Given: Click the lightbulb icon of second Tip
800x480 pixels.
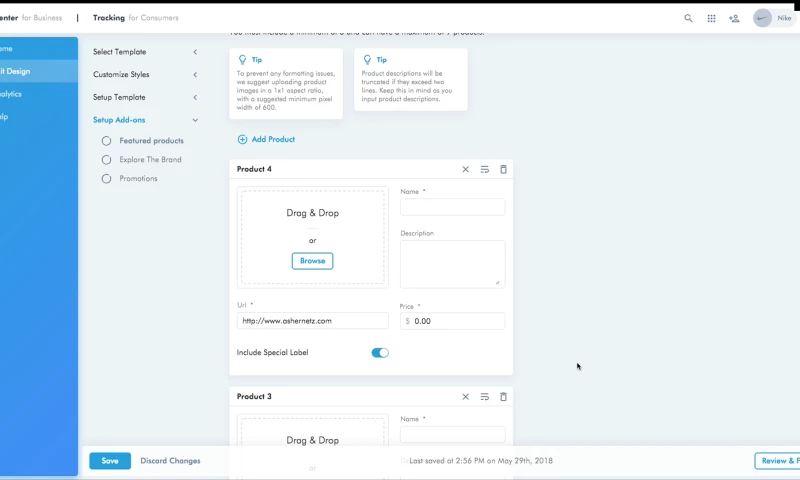Looking at the screenshot, I should 367,60.
